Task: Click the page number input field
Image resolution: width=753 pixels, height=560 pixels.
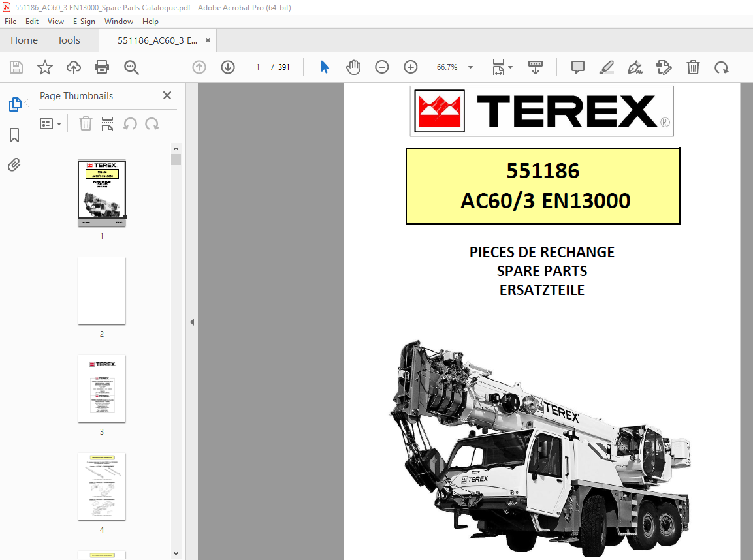Action: click(258, 67)
